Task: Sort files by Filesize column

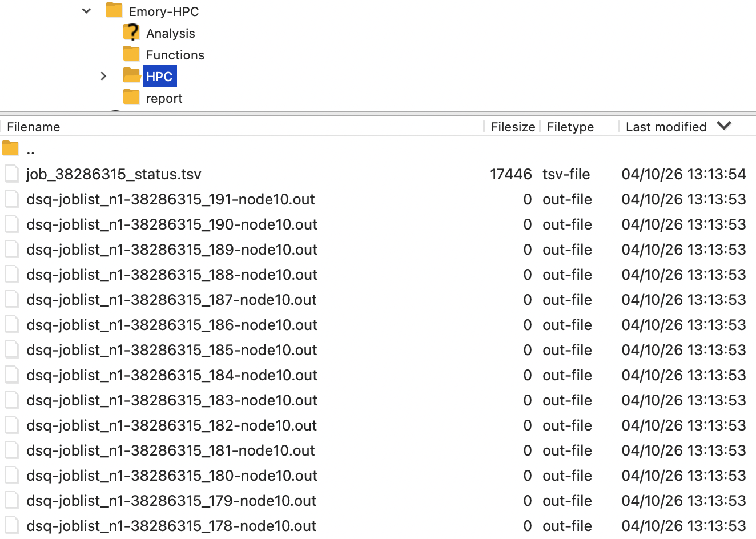Action: 512,127
